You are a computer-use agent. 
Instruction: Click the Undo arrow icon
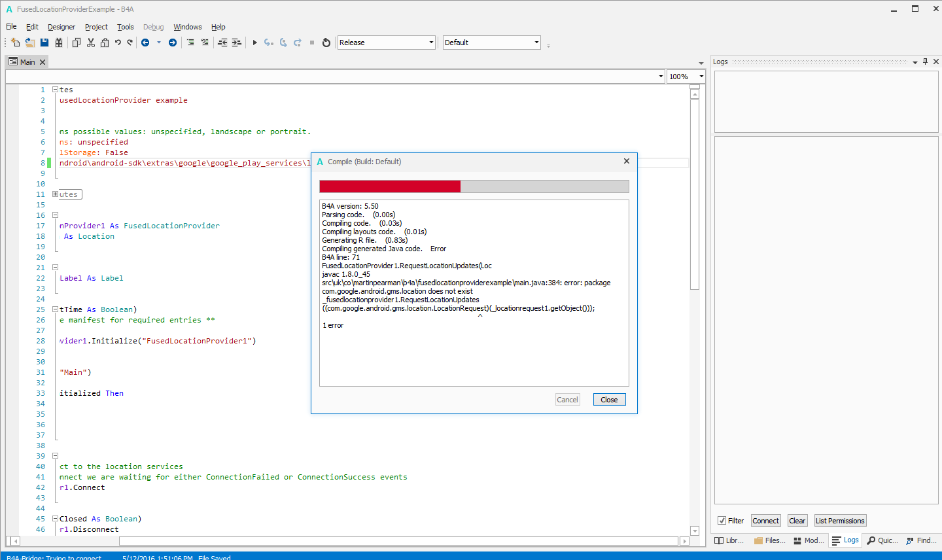tap(118, 43)
